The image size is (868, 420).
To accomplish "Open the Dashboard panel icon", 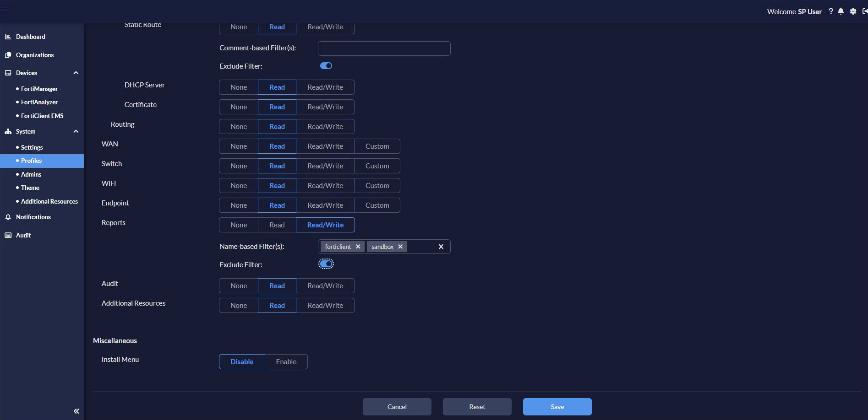I will tap(8, 37).
